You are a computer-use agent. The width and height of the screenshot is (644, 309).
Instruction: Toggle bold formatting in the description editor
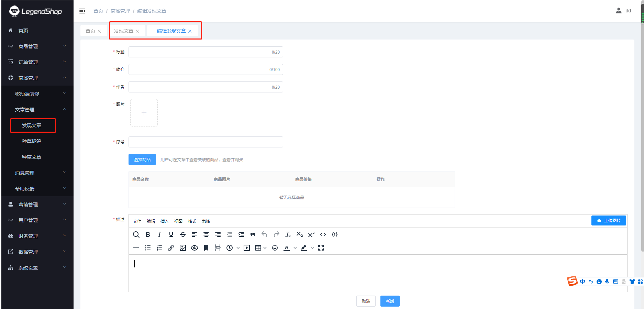pos(148,234)
